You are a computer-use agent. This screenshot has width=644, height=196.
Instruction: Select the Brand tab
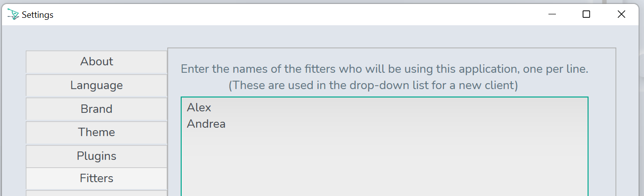pyautogui.click(x=97, y=109)
